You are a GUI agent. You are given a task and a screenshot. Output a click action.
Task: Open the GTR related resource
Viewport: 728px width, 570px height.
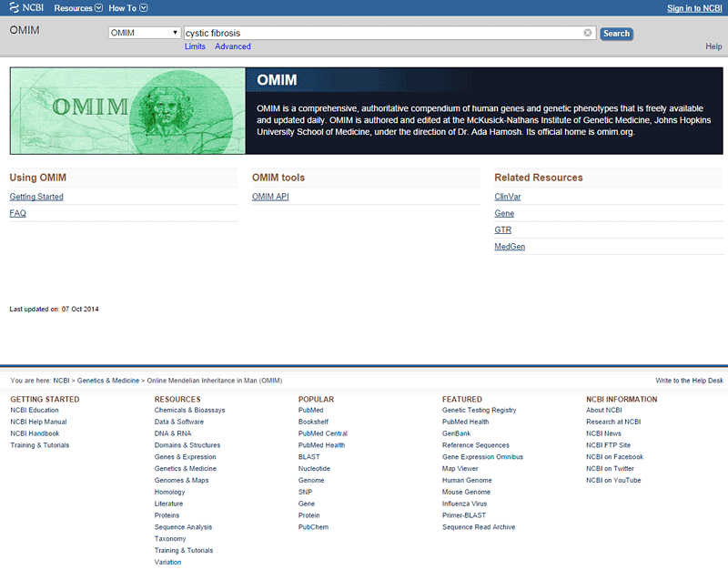pyautogui.click(x=503, y=230)
